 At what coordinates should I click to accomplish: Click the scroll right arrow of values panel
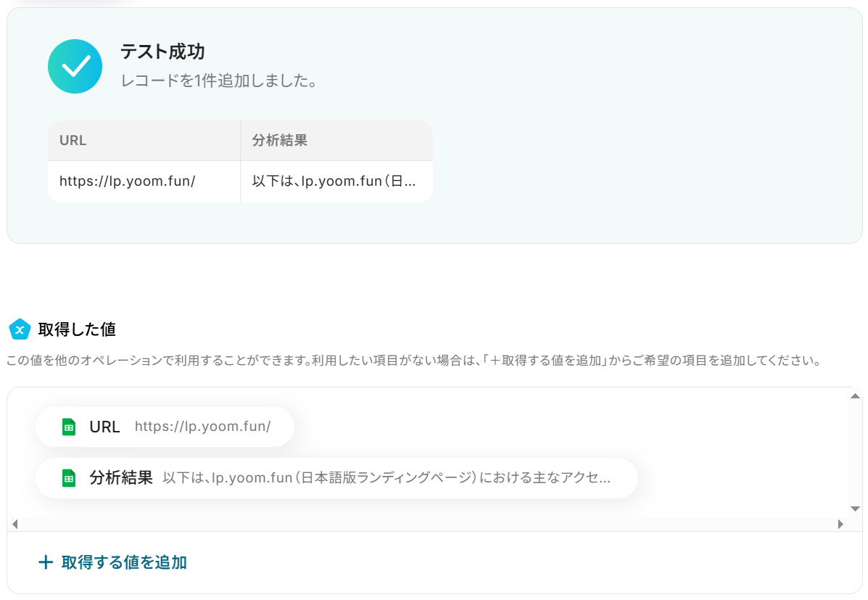(840, 524)
